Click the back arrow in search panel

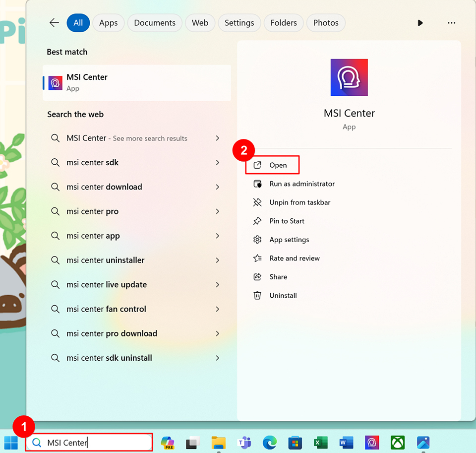(54, 23)
